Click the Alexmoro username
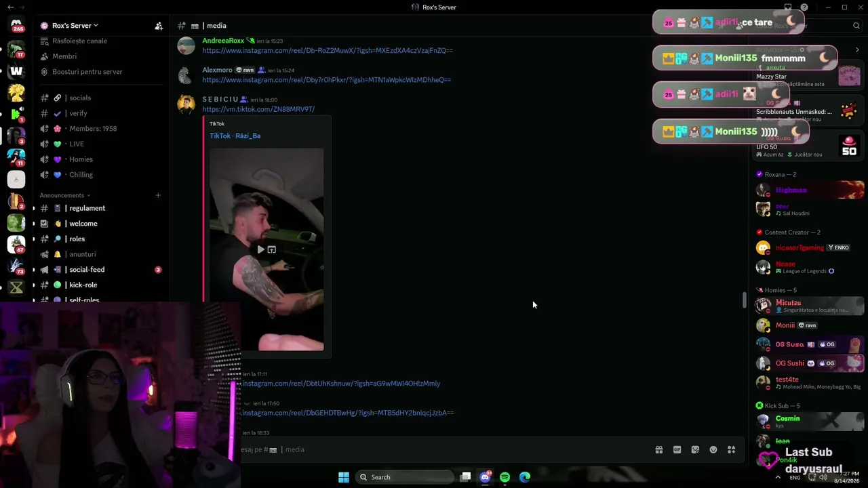The width and height of the screenshot is (868, 488). 217,70
